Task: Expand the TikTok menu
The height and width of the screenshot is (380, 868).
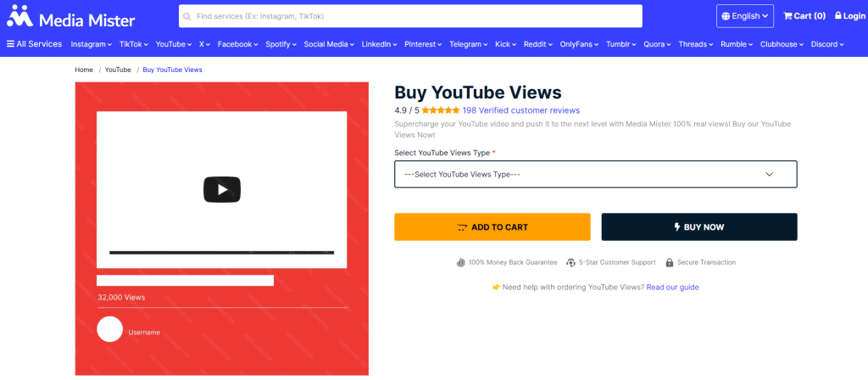Action: tap(134, 44)
